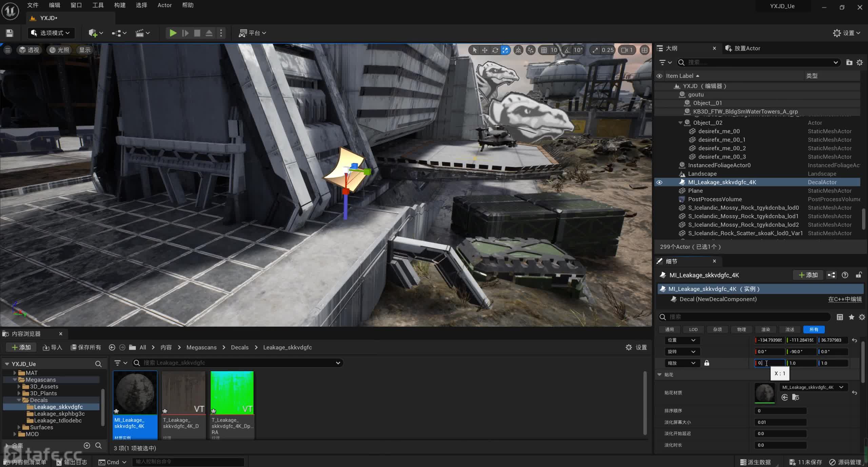Toggle grid snapping in viewport
This screenshot has height=467, width=868.
pyautogui.click(x=544, y=50)
